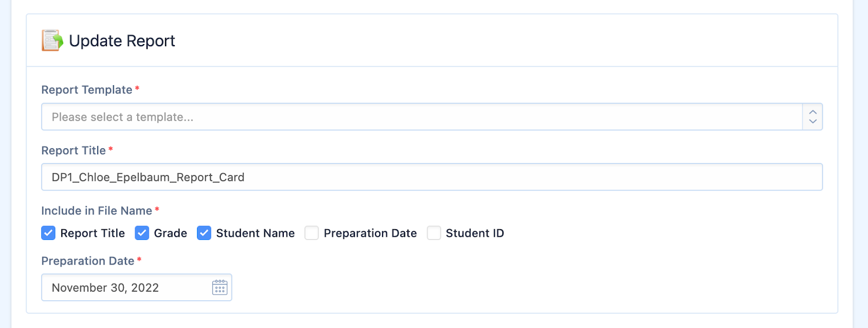The height and width of the screenshot is (328, 868).
Task: Uncheck the Report Title file name checkbox
Action: (48, 233)
